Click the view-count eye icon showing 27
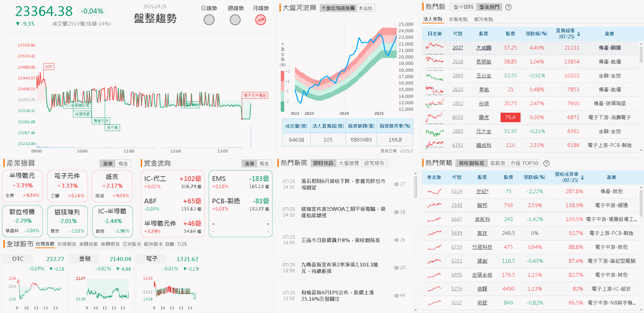 [396, 184]
